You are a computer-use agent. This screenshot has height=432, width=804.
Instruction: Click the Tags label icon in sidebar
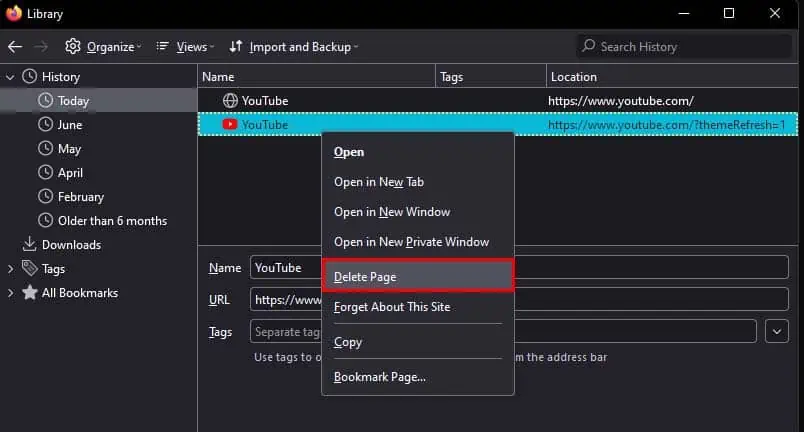pyautogui.click(x=29, y=268)
